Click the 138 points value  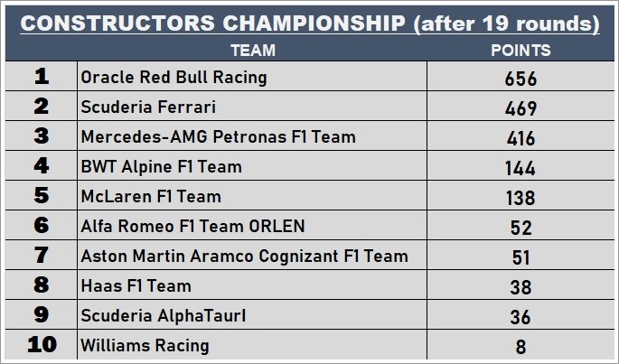(x=520, y=198)
